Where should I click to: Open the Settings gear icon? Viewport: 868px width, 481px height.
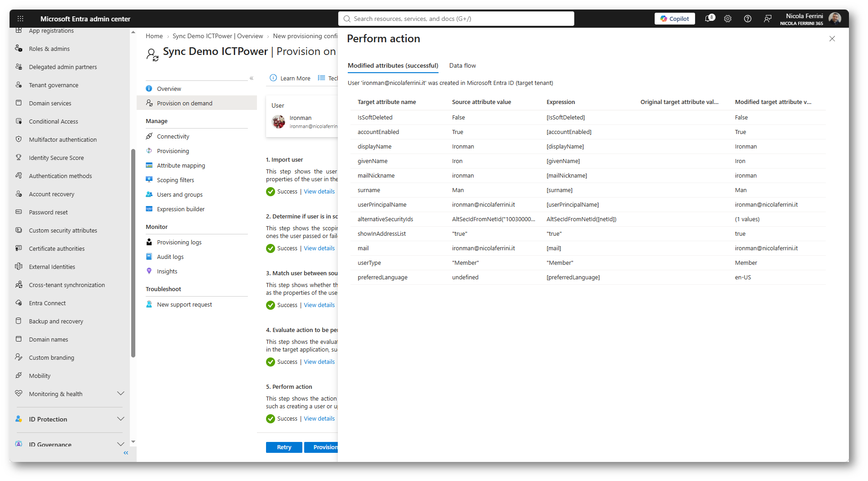728,19
